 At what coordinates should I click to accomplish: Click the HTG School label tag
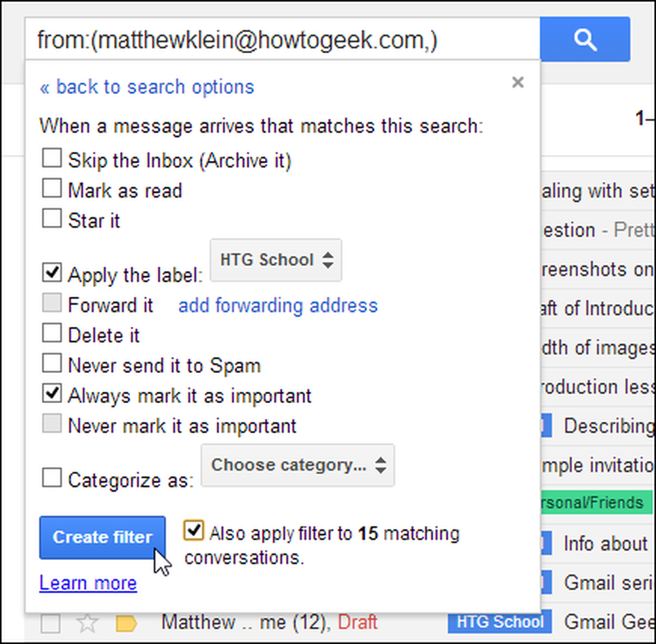click(x=499, y=622)
